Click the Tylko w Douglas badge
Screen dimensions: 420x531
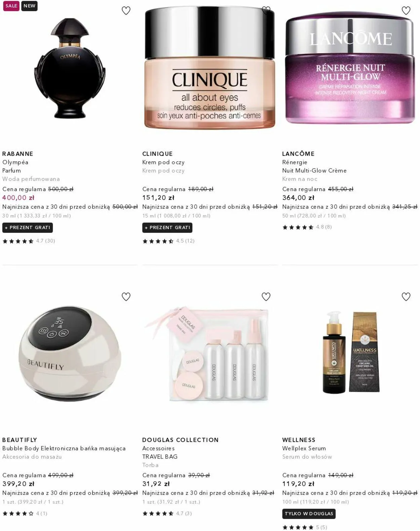pos(309,514)
